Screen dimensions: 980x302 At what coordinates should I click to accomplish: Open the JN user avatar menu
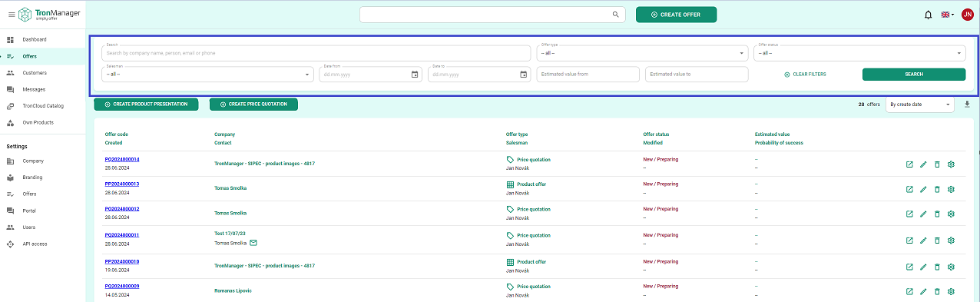pos(967,15)
